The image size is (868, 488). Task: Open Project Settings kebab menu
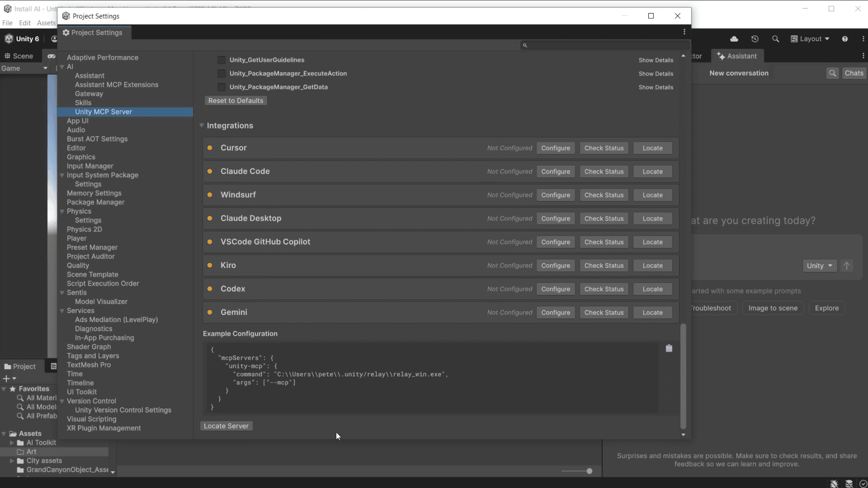coord(684,32)
